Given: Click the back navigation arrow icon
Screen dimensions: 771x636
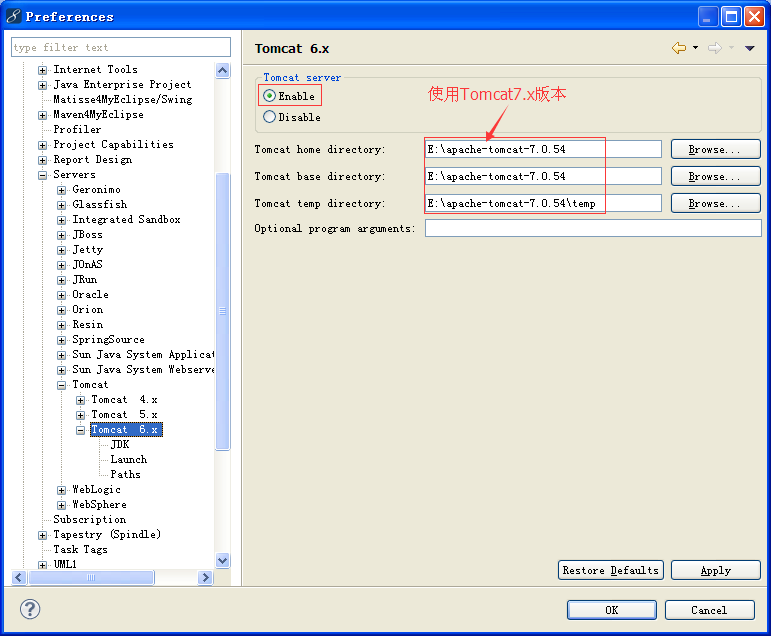Looking at the screenshot, I should [x=679, y=48].
